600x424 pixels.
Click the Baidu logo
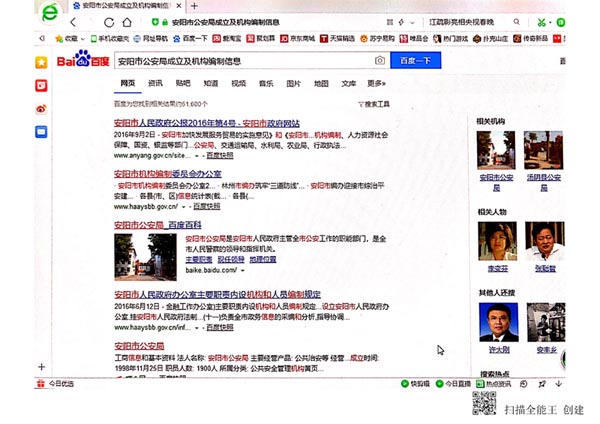pos(82,62)
